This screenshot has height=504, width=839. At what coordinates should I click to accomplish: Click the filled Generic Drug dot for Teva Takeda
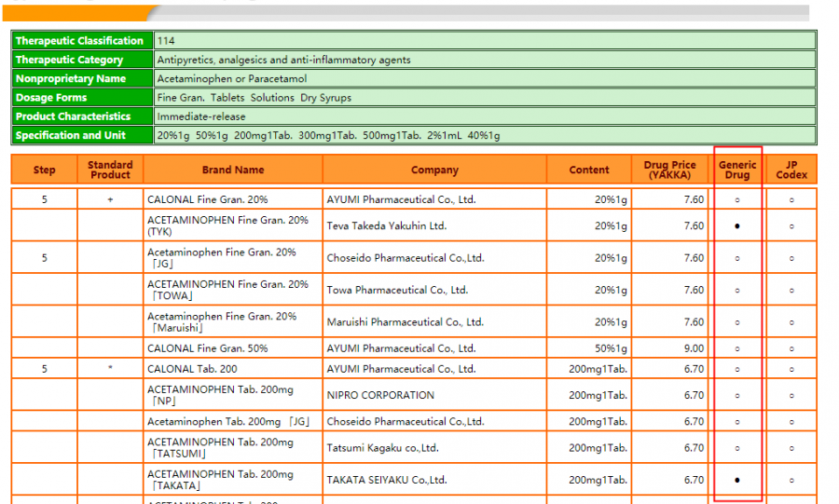point(737,226)
